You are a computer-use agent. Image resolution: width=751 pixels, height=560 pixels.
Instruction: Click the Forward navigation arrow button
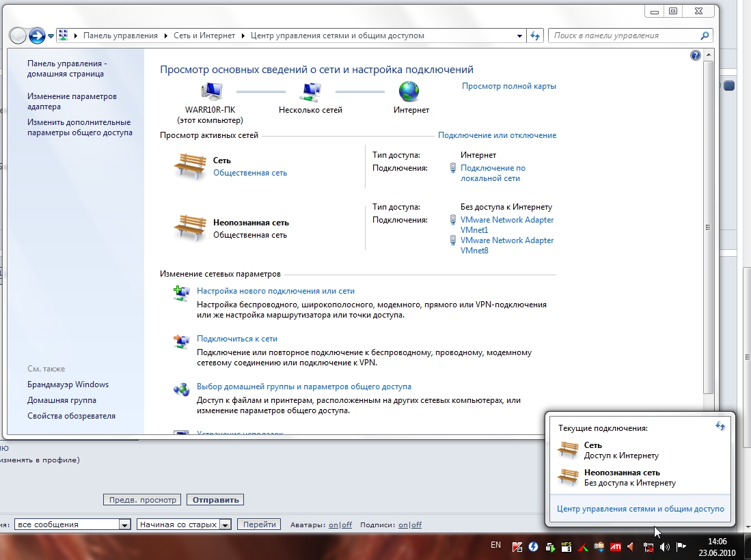click(x=37, y=36)
